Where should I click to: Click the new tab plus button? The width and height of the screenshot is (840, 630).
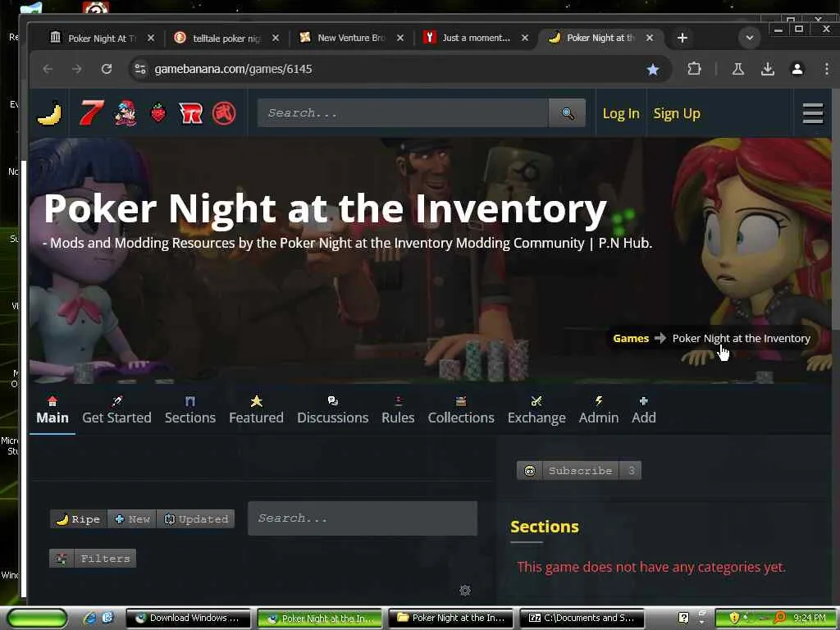coord(682,38)
